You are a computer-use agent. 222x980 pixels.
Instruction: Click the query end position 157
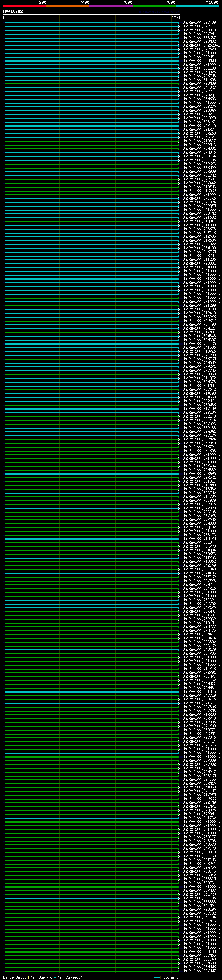point(175,17)
